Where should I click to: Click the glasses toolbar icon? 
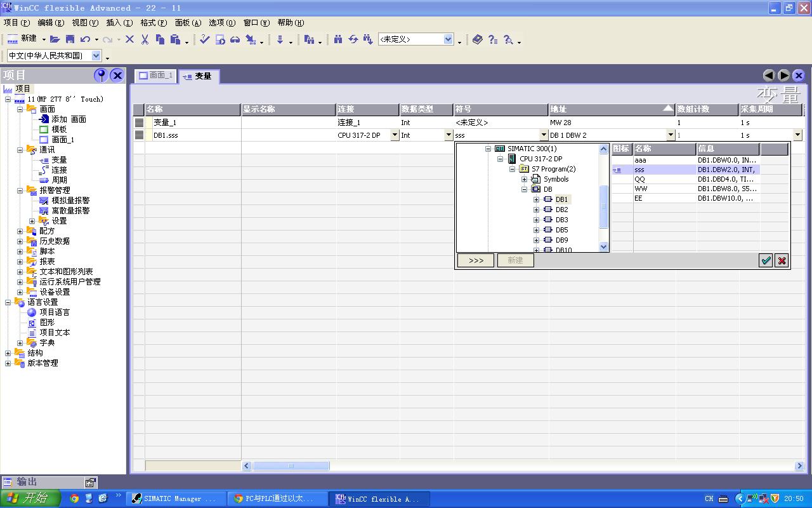(x=235, y=39)
